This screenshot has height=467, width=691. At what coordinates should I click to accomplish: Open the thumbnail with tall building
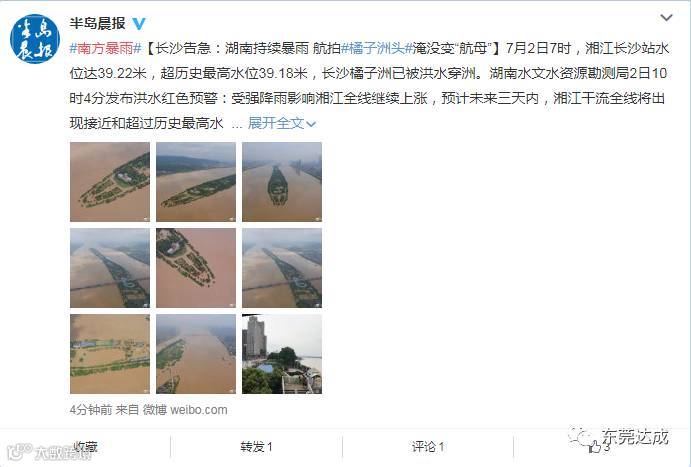[x=282, y=354]
